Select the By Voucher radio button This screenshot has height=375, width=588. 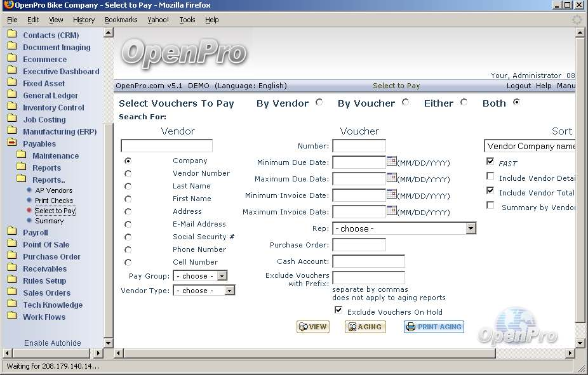pos(405,102)
